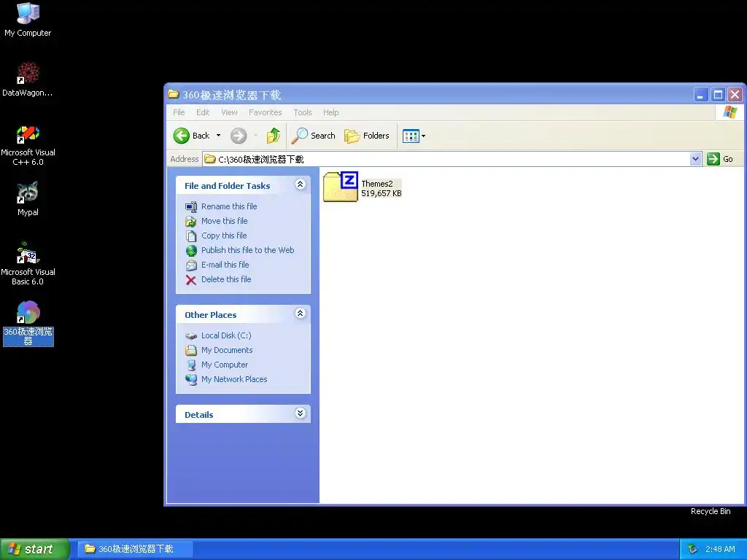The height and width of the screenshot is (560, 747).
Task: Click the red X delete icon
Action: tap(191, 280)
